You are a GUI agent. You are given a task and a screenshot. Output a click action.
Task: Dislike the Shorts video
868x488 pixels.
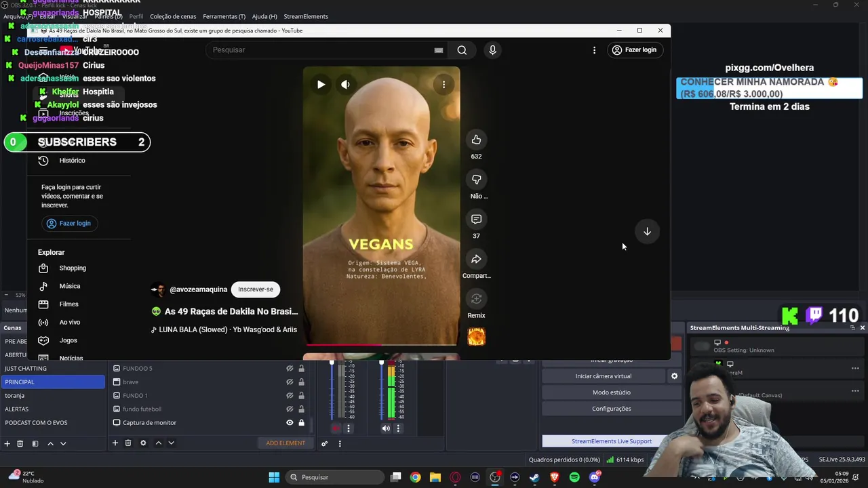pyautogui.click(x=476, y=180)
